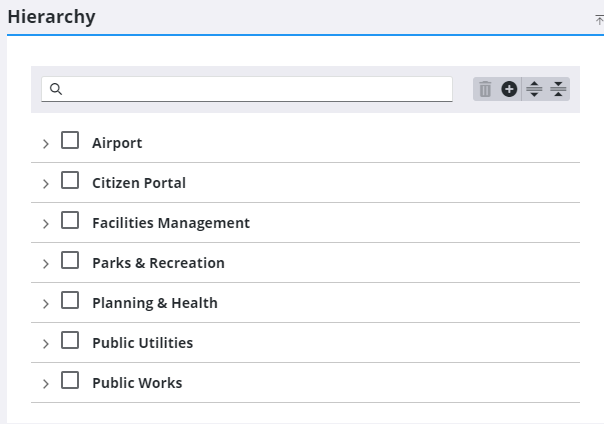
Task: Expand the Citizen Portal chevron
Action: pyautogui.click(x=45, y=184)
